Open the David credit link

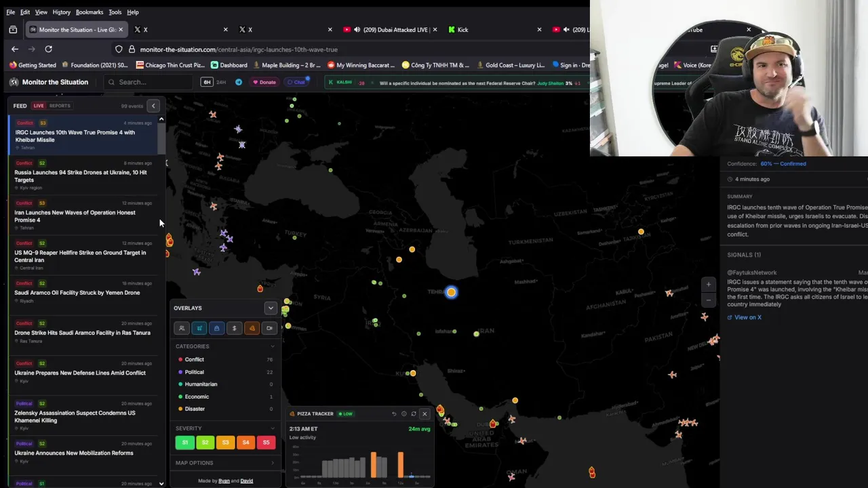(247, 481)
